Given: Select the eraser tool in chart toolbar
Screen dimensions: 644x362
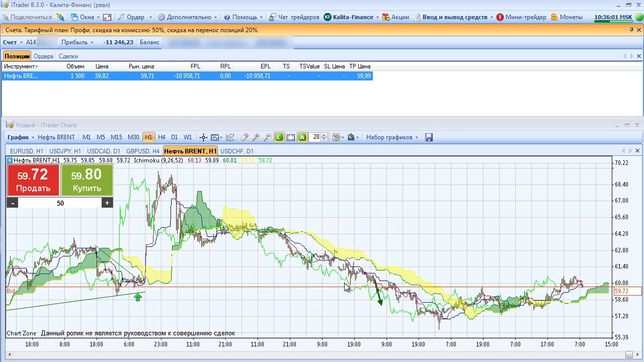Looking at the screenshot, I should (245, 137).
